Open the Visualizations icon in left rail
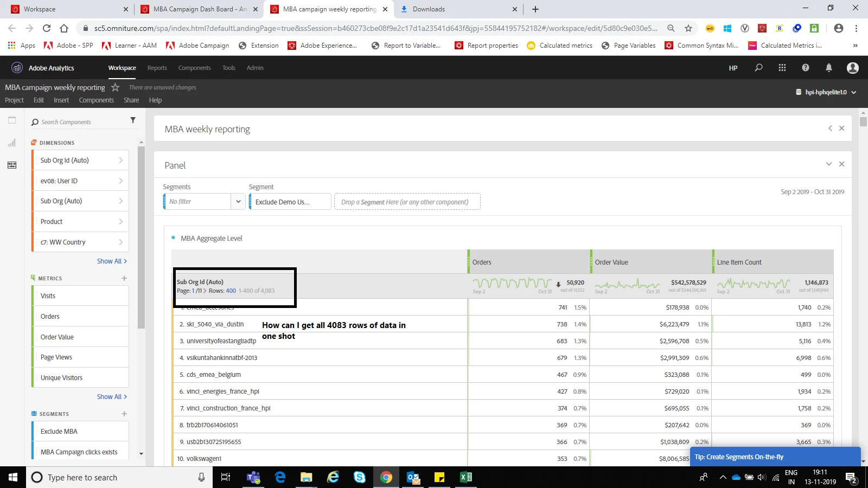 tap(12, 143)
